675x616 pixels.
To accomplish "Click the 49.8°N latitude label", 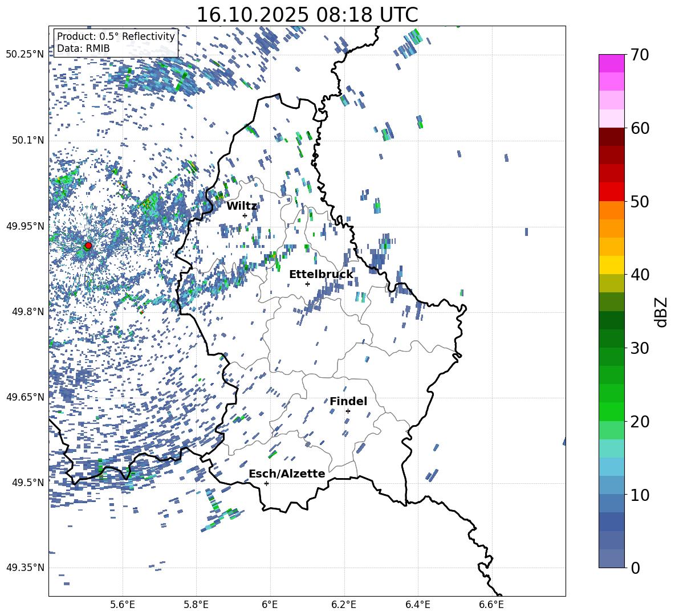I will (x=27, y=312).
